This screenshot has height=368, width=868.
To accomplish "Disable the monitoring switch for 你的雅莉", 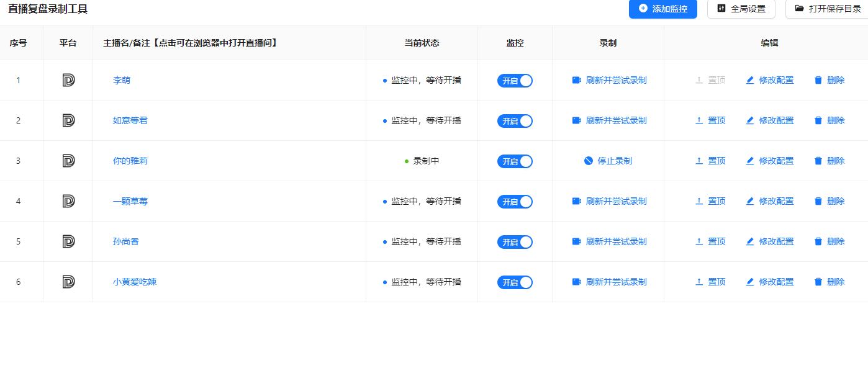I will point(515,161).
